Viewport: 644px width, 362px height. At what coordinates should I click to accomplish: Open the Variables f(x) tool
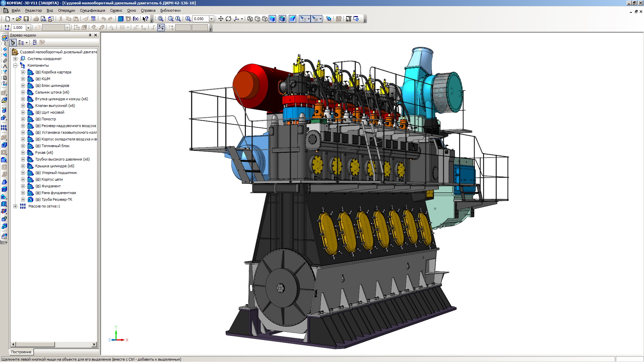[136, 19]
